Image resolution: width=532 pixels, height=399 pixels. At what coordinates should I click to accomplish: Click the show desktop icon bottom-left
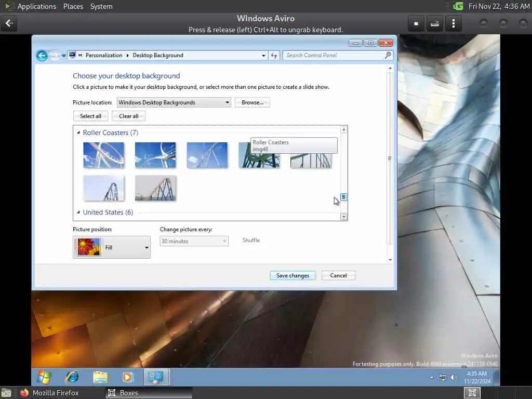(6, 393)
